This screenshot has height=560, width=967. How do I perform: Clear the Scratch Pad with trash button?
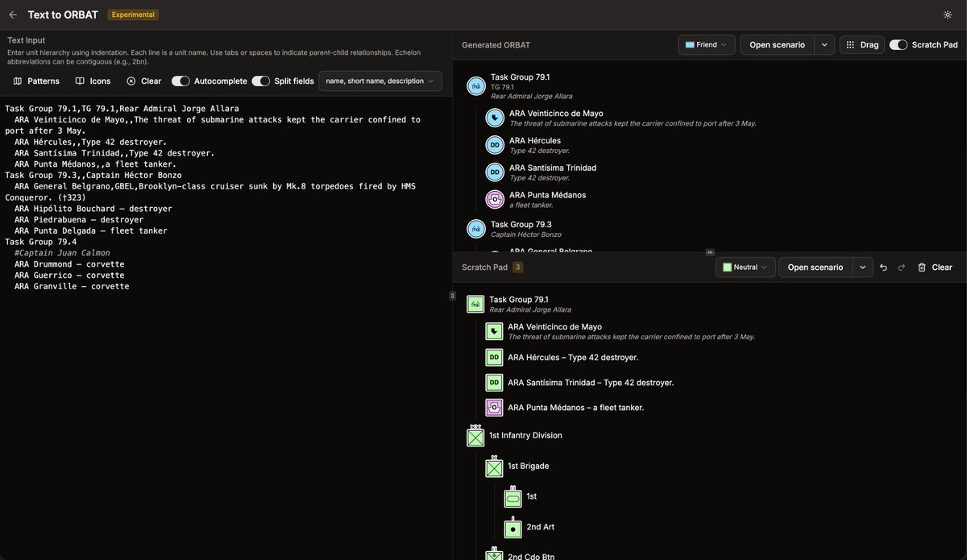pos(935,267)
